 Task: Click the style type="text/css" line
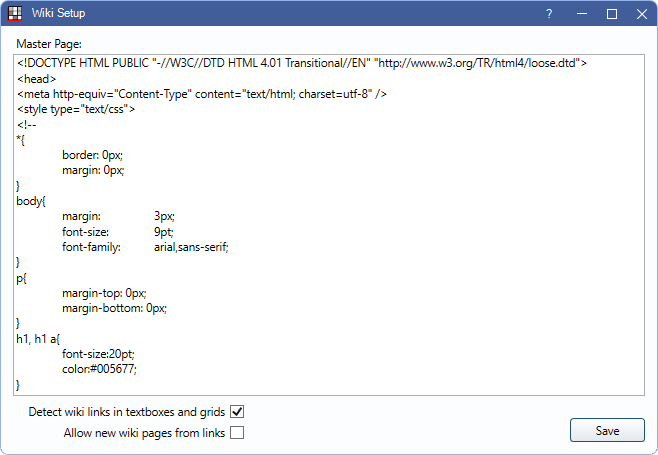pyautogui.click(x=76, y=109)
